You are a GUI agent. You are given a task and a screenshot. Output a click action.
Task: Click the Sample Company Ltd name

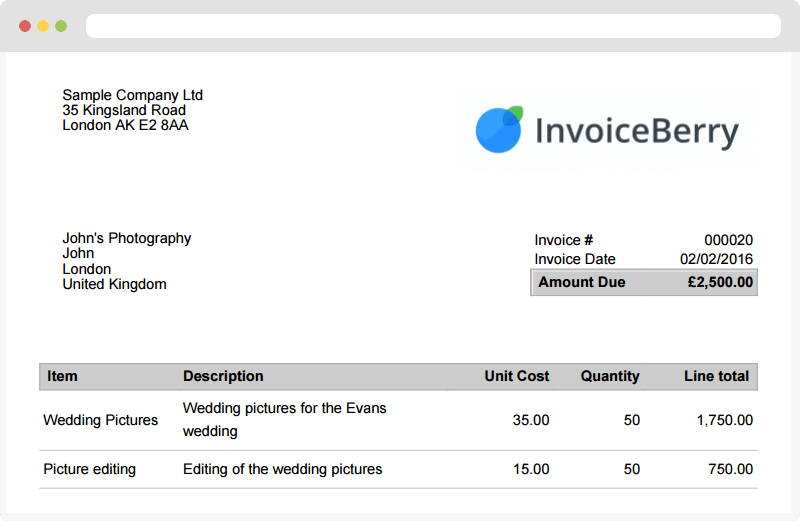point(132,95)
